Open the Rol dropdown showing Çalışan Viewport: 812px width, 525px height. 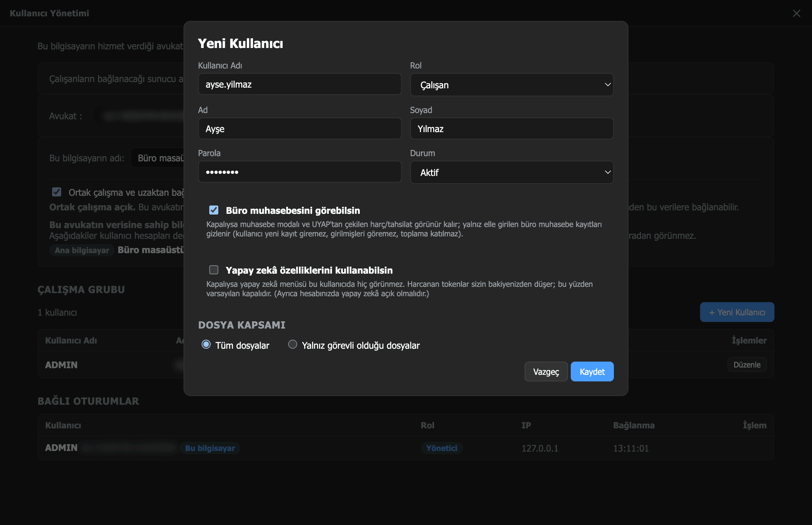coord(512,85)
